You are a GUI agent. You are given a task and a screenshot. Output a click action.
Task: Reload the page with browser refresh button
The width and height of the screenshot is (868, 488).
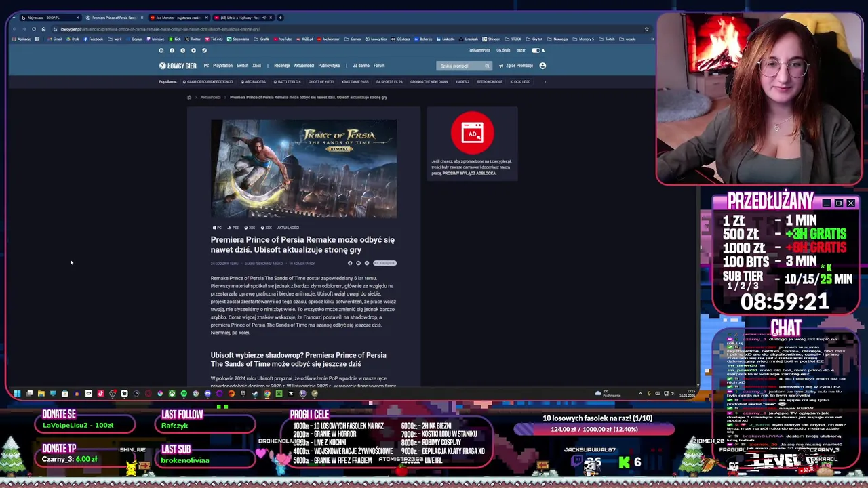point(34,29)
